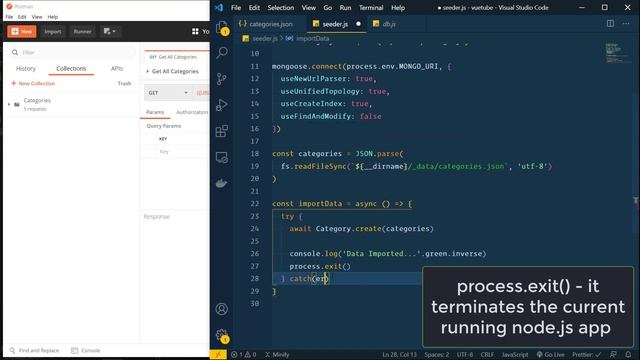Open the VS Code Terminal menu

tap(371, 8)
